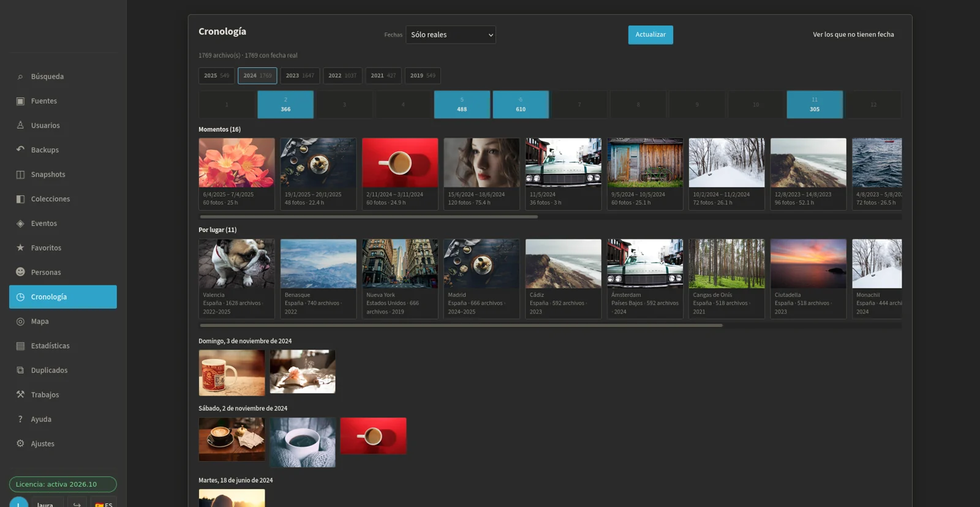
Task: Open the Valencia bulldog place card
Action: coord(236,279)
